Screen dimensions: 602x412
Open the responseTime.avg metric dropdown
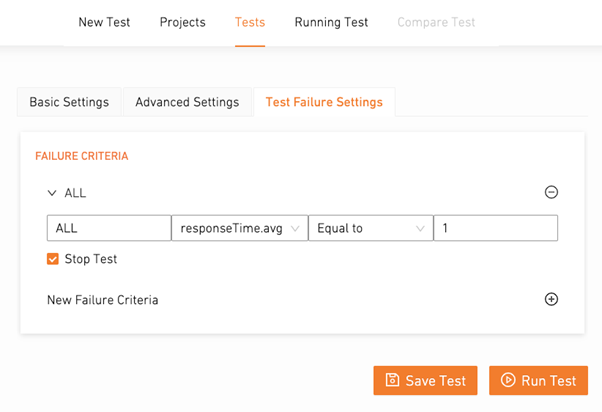pyautogui.click(x=240, y=228)
